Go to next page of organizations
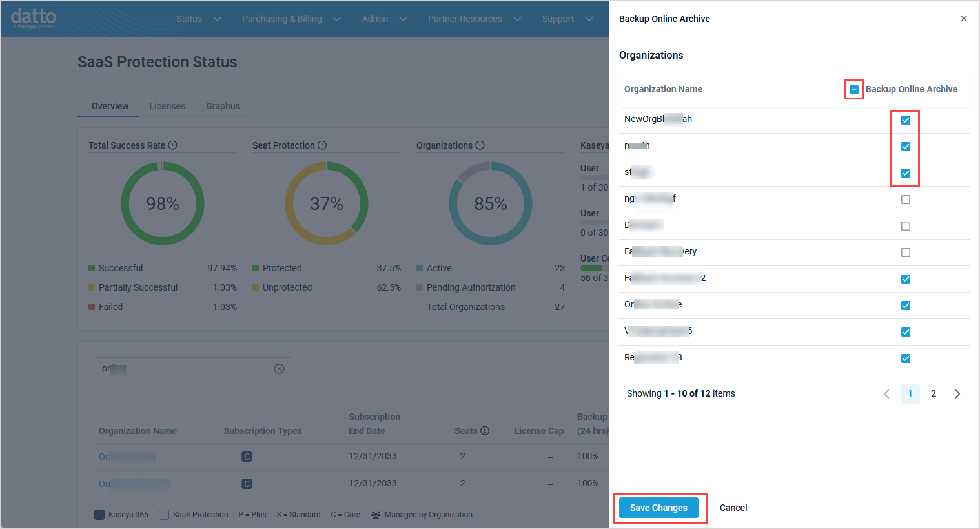 click(x=957, y=394)
